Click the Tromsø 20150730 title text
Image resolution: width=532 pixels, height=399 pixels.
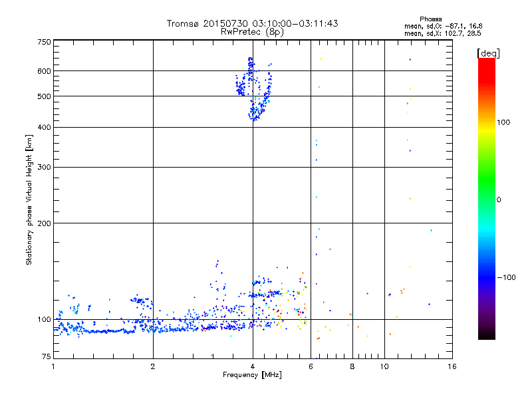pos(253,23)
